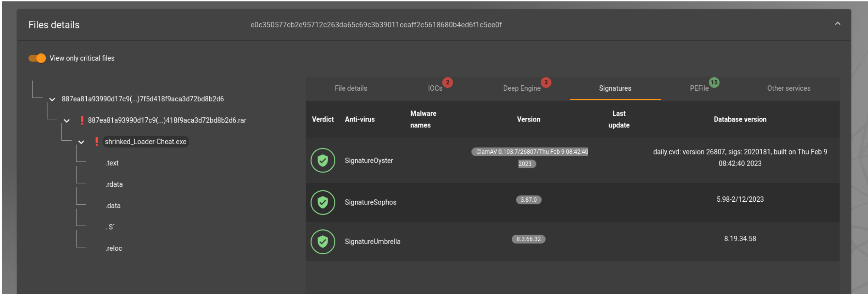Click the Database version column header
This screenshot has width=868, height=294.
(740, 119)
